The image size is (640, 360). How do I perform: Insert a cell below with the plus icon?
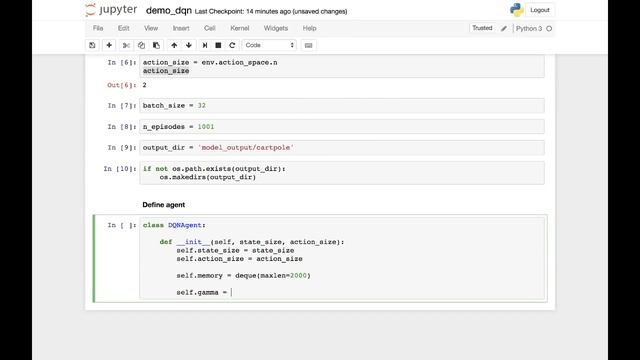click(x=109, y=45)
